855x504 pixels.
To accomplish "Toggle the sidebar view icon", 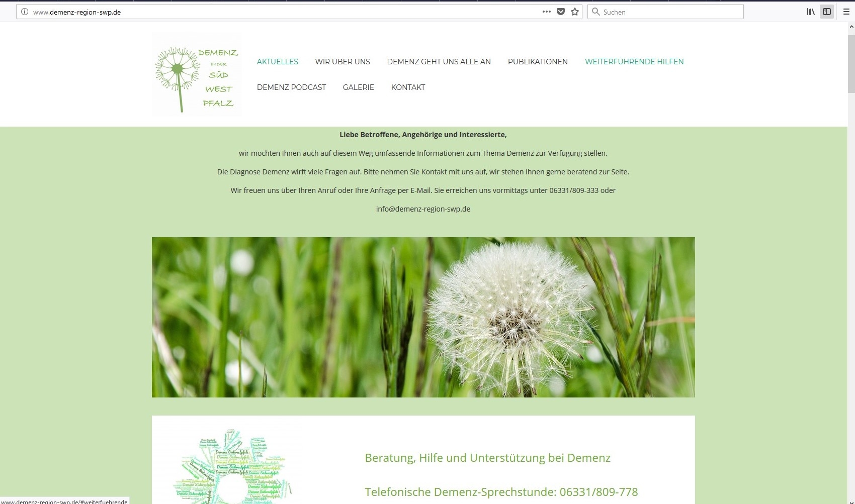I will (x=827, y=12).
